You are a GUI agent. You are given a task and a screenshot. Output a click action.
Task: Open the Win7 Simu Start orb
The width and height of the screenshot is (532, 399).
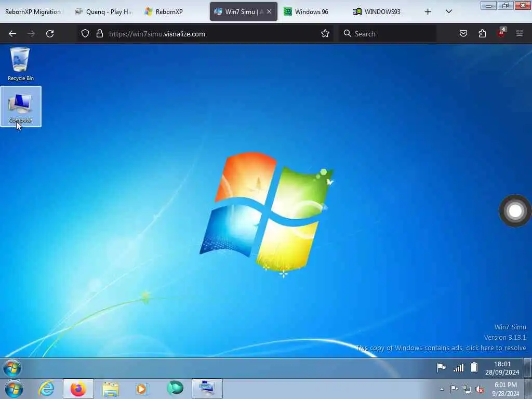click(12, 368)
